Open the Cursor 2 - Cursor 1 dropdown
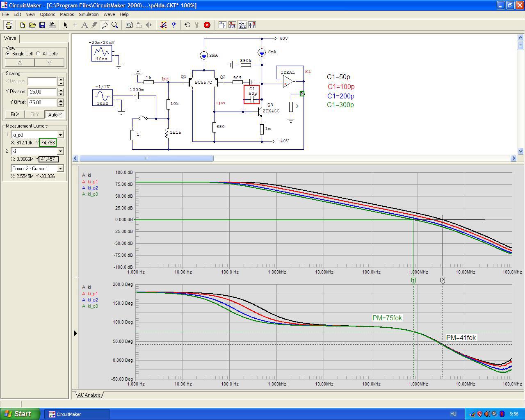Screen dimensions: 525x420 click(x=60, y=168)
